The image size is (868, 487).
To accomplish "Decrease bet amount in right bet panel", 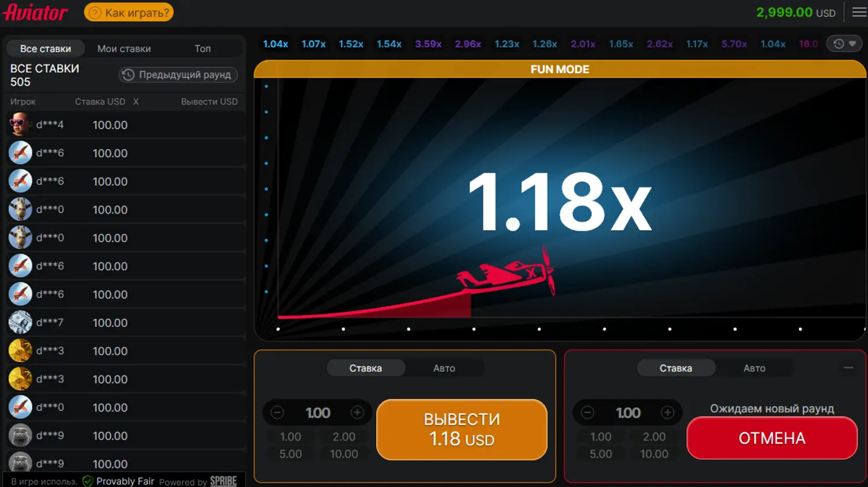I will tap(588, 413).
